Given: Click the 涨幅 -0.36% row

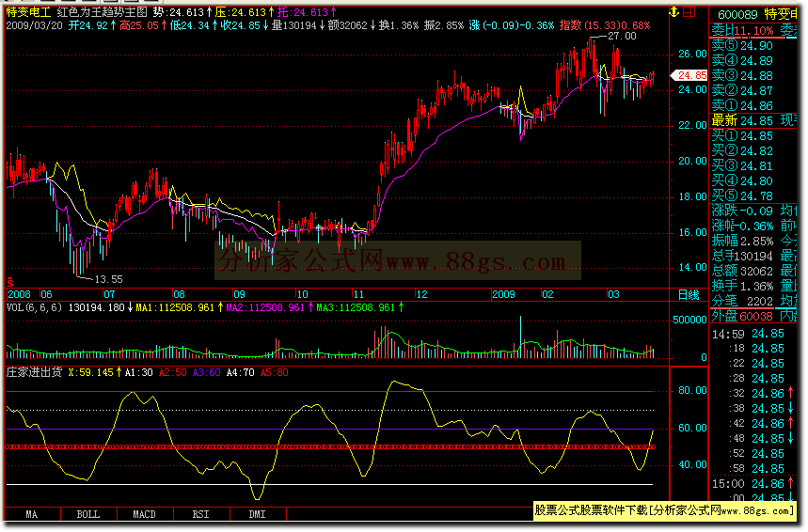Looking at the screenshot, I should tap(742, 227).
